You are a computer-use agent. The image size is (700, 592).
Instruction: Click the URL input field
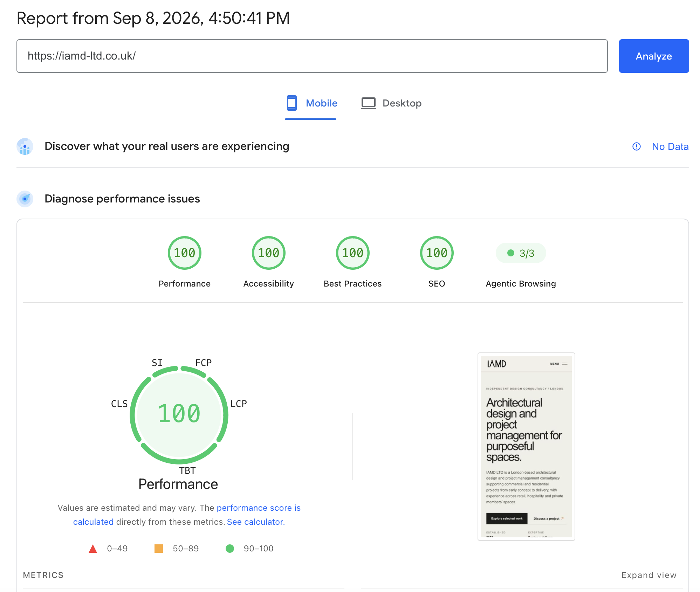312,56
